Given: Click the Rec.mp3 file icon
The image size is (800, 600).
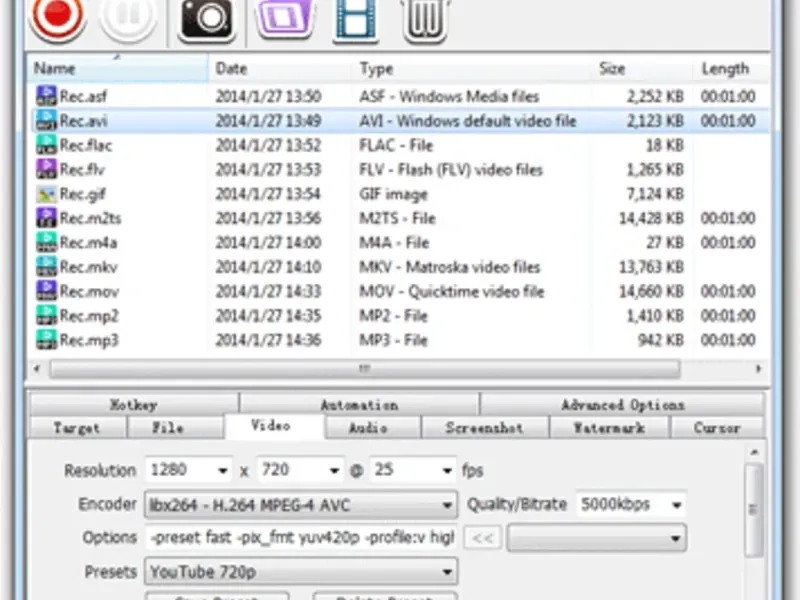Looking at the screenshot, I should (46, 340).
